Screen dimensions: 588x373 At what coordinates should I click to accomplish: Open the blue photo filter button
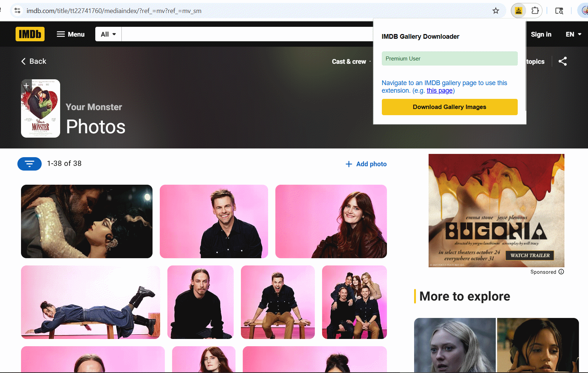point(29,164)
